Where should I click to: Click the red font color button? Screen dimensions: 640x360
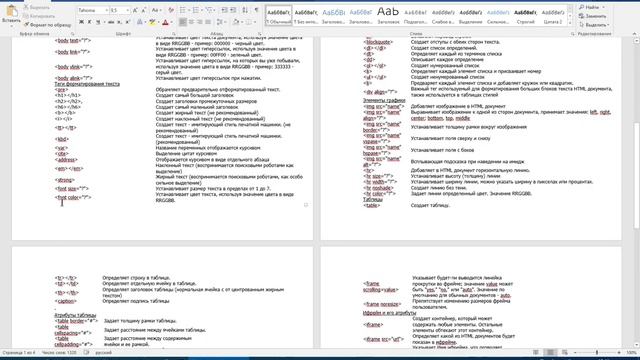coord(165,22)
